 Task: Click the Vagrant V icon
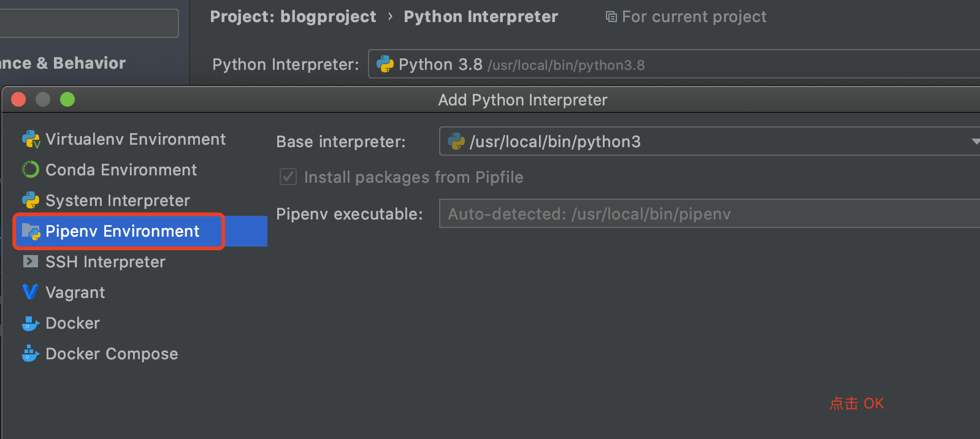31,292
